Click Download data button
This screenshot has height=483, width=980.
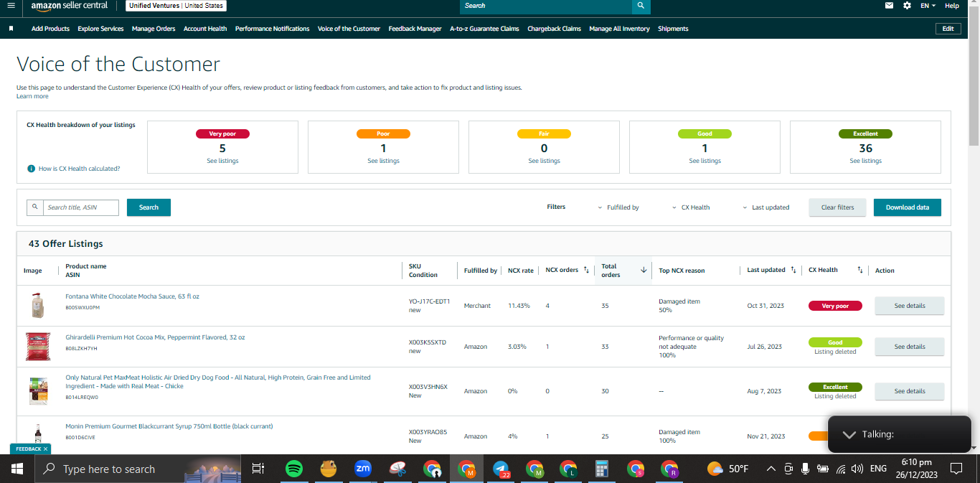pos(907,207)
